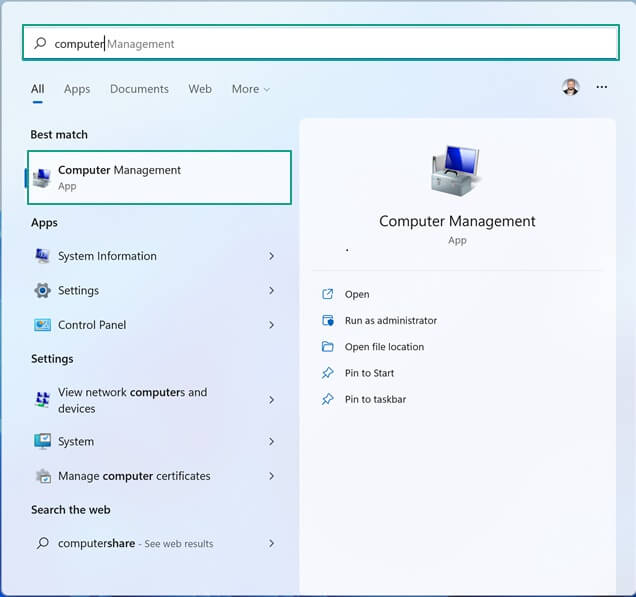
Task: Click the Computer Management icon in Best match
Action: point(42,178)
